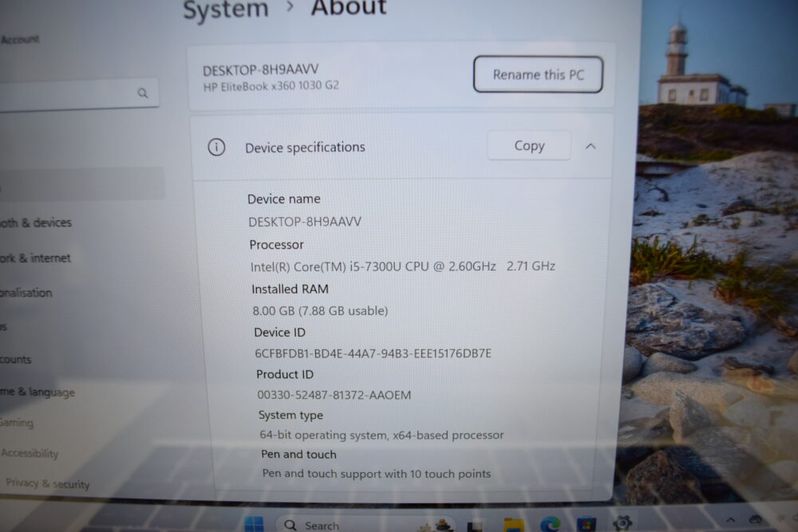Click the OneDrive cloud tray icon

click(x=756, y=519)
